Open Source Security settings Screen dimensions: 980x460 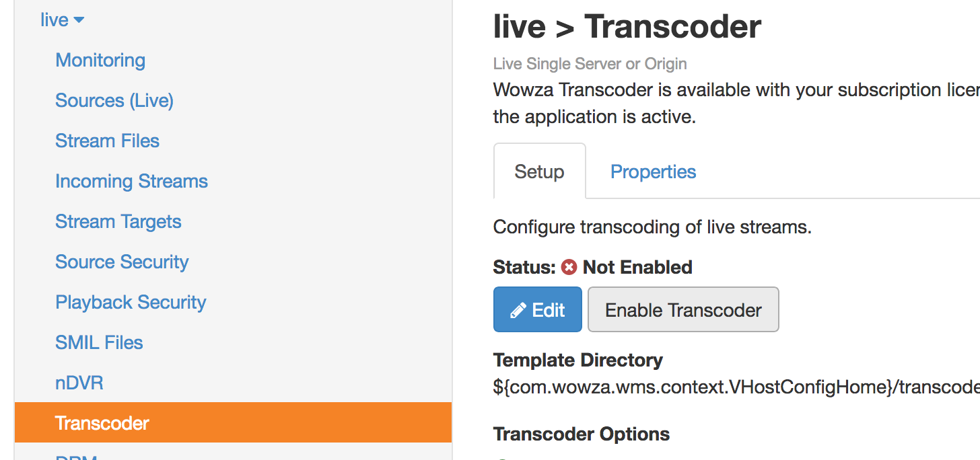122,262
